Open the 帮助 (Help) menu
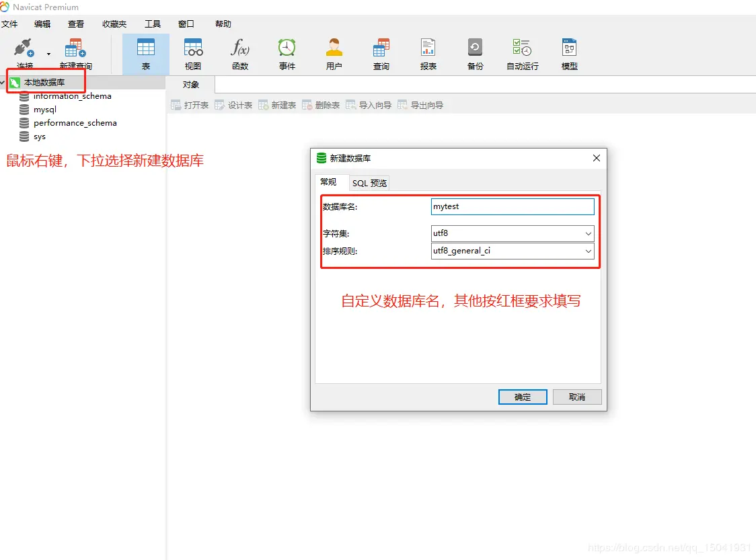Viewport: 756px width, 560px height. (223, 24)
